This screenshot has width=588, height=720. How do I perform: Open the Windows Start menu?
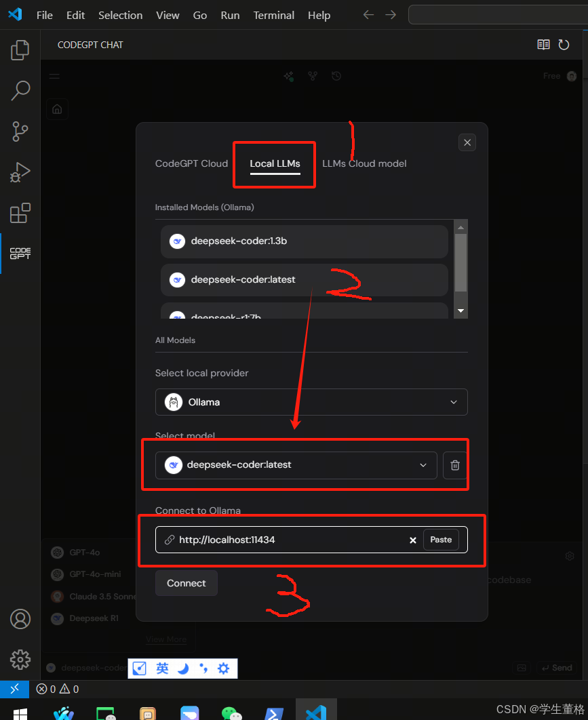click(20, 714)
